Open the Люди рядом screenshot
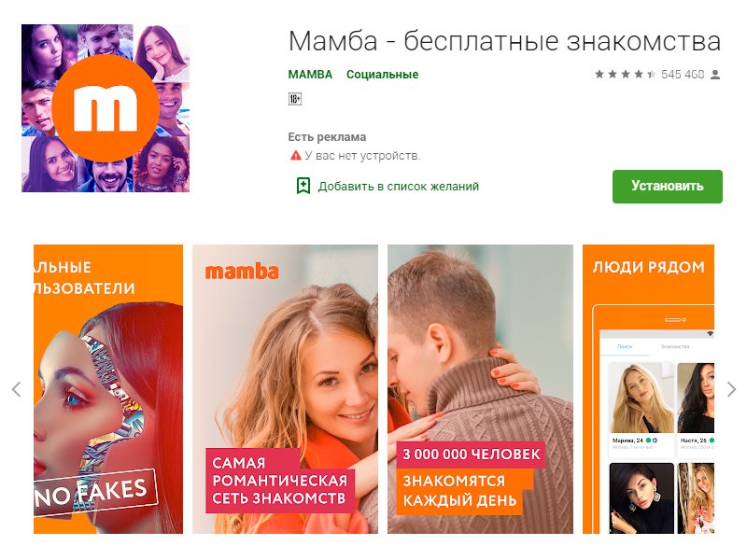The height and width of the screenshot is (560, 747). (x=648, y=389)
